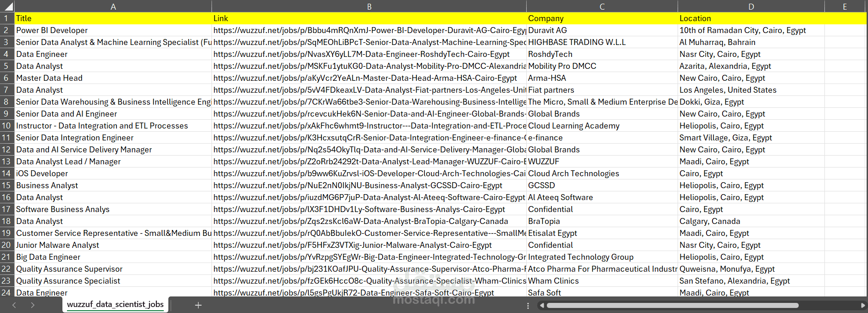Click the horizontal scrollbar thumb
The width and height of the screenshot is (868, 313).
tap(673, 305)
